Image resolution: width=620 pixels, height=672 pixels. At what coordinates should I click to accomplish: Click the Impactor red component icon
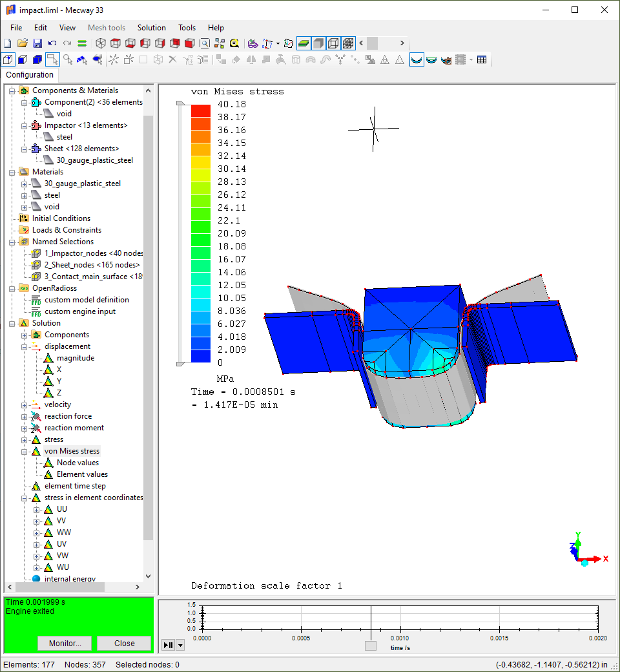click(36, 125)
